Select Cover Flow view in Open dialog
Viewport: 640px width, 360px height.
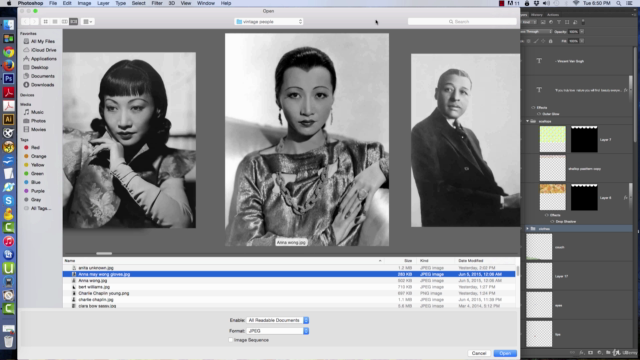coord(73,21)
